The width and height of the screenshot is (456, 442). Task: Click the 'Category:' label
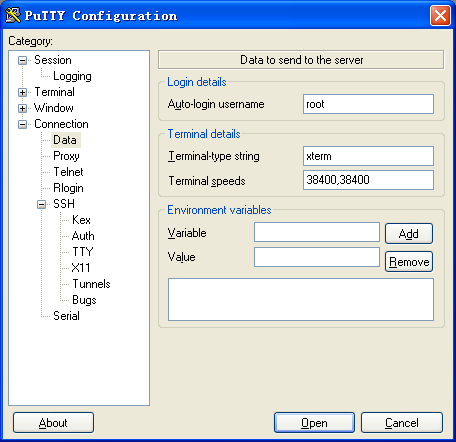(30, 41)
